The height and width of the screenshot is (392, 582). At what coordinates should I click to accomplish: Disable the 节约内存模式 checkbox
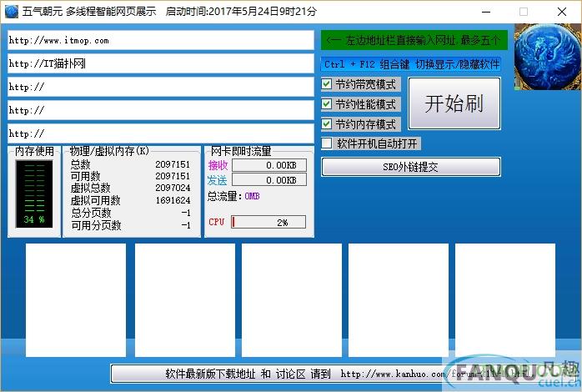327,124
